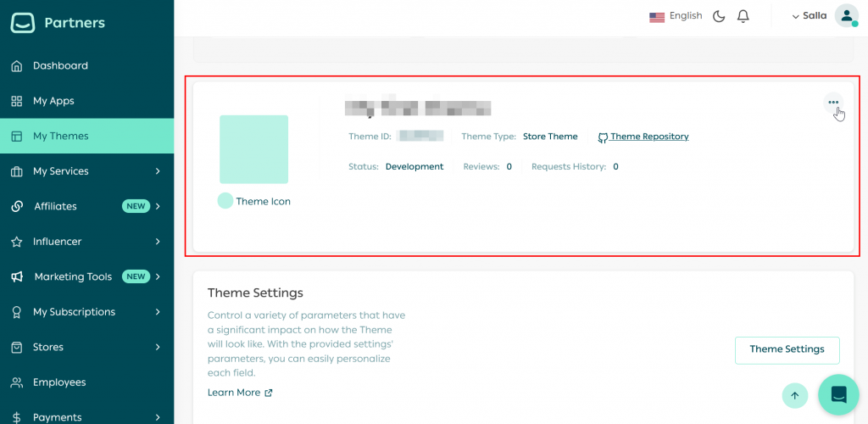Switch language from English
This screenshot has width=868, height=424.
(676, 16)
